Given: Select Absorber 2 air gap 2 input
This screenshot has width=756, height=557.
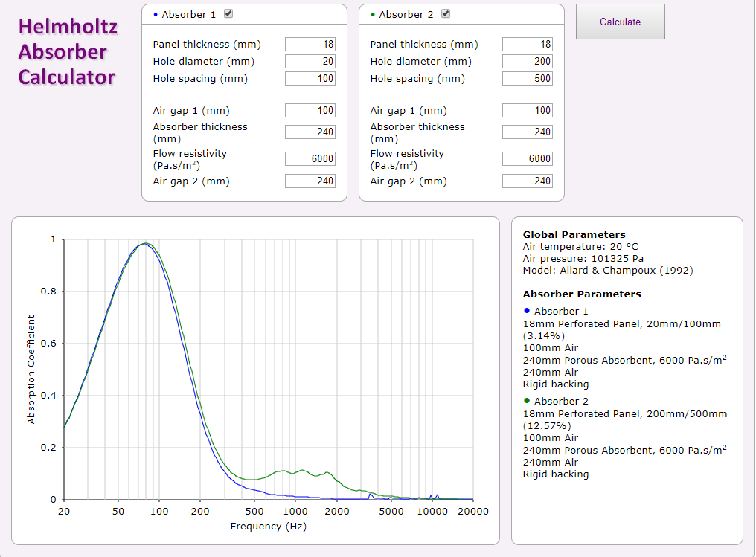Looking at the screenshot, I should pyautogui.click(x=527, y=181).
